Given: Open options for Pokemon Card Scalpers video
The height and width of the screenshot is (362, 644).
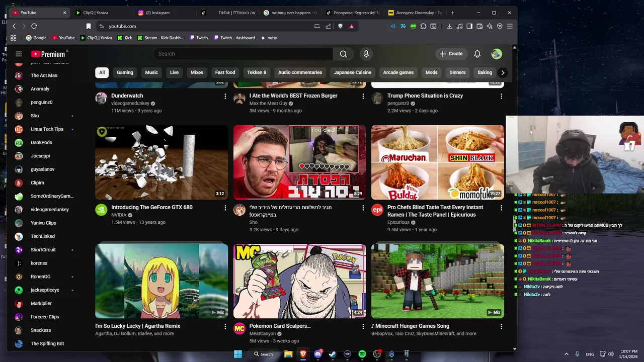Looking at the screenshot, I should coord(363,326).
